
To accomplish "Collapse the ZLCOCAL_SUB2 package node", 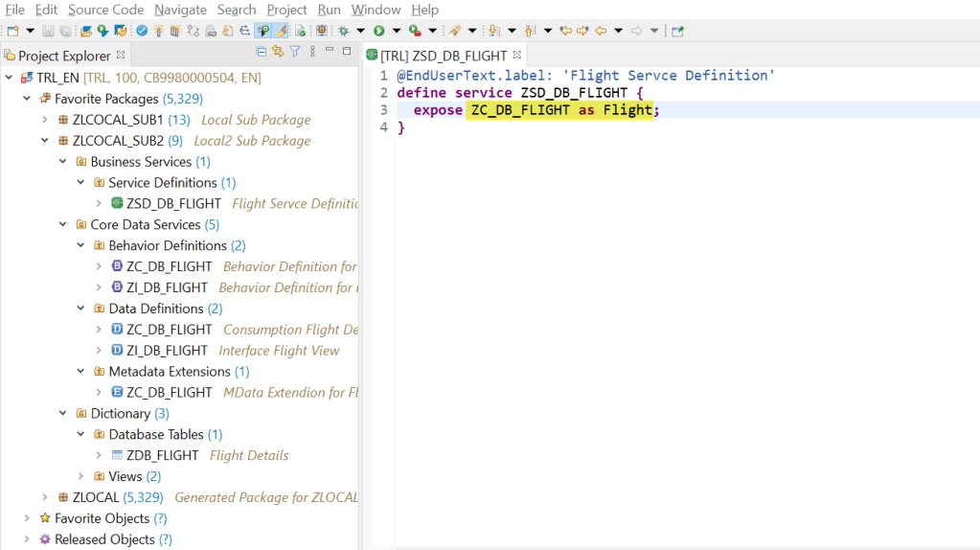I will tap(45, 141).
